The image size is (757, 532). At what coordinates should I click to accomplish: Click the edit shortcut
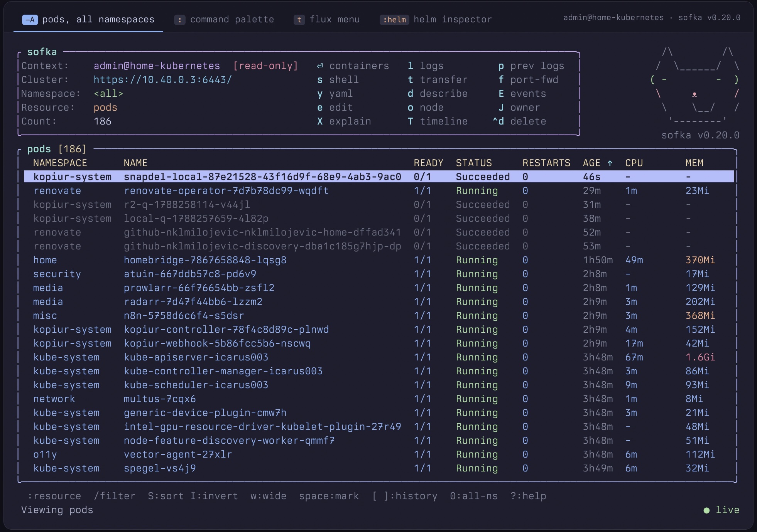click(335, 108)
